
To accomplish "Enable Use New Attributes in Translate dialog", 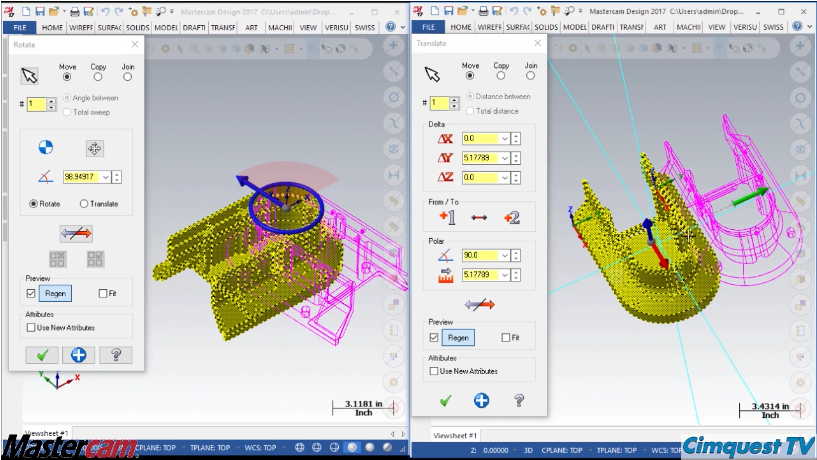I will (x=434, y=371).
